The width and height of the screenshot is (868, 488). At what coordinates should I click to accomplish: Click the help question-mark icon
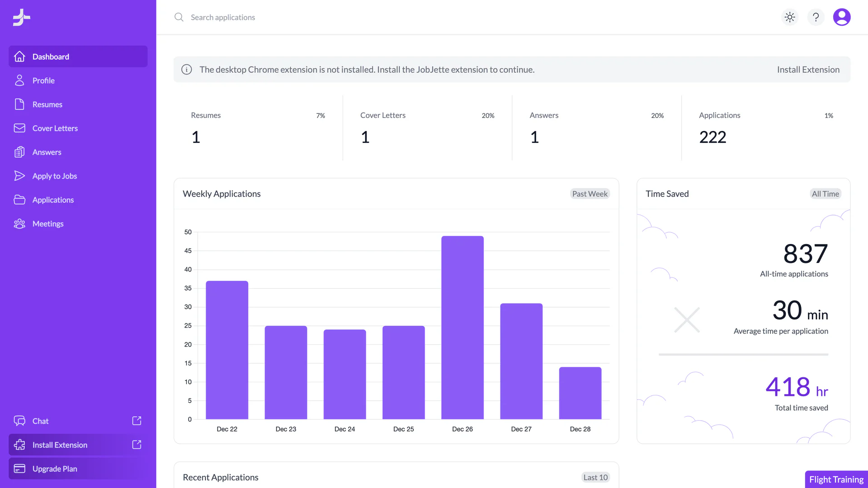click(x=816, y=17)
